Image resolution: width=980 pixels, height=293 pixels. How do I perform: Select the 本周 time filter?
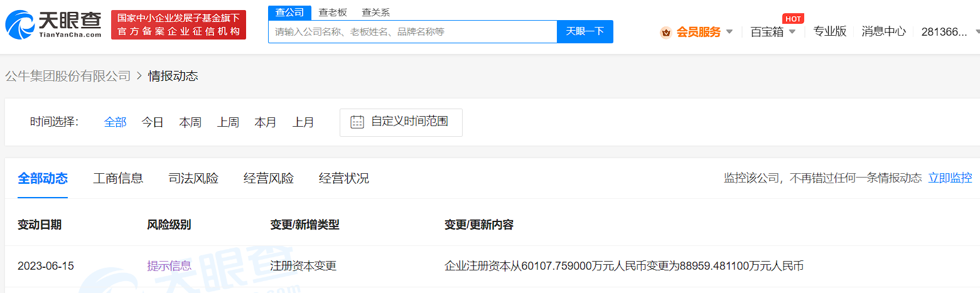point(190,122)
